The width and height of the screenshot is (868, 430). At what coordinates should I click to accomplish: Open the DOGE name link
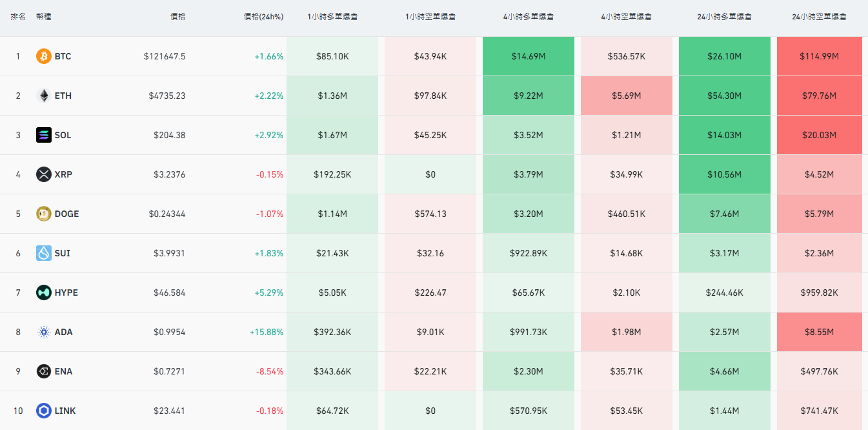(66, 214)
